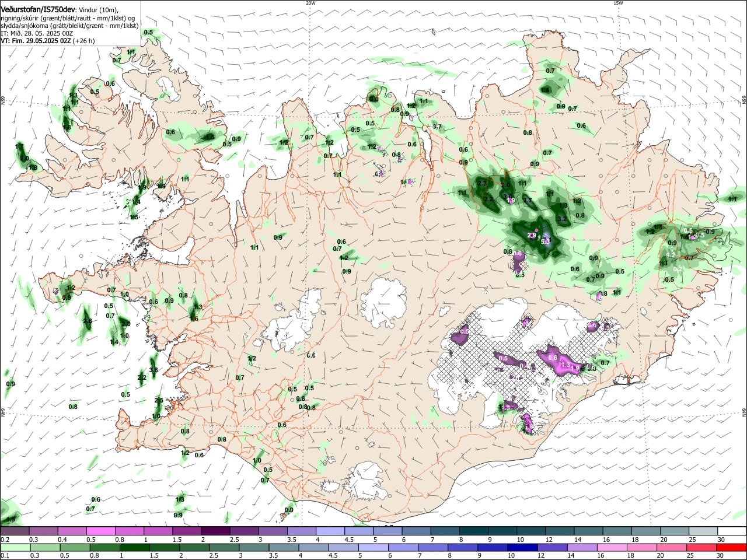Click the 0.1 label in the lower legend
The width and height of the screenshot is (747, 560).
[x=4, y=556]
